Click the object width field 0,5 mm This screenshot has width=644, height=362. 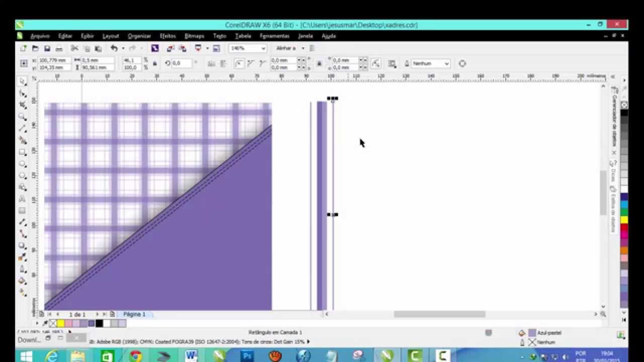pyautogui.click(x=98, y=60)
